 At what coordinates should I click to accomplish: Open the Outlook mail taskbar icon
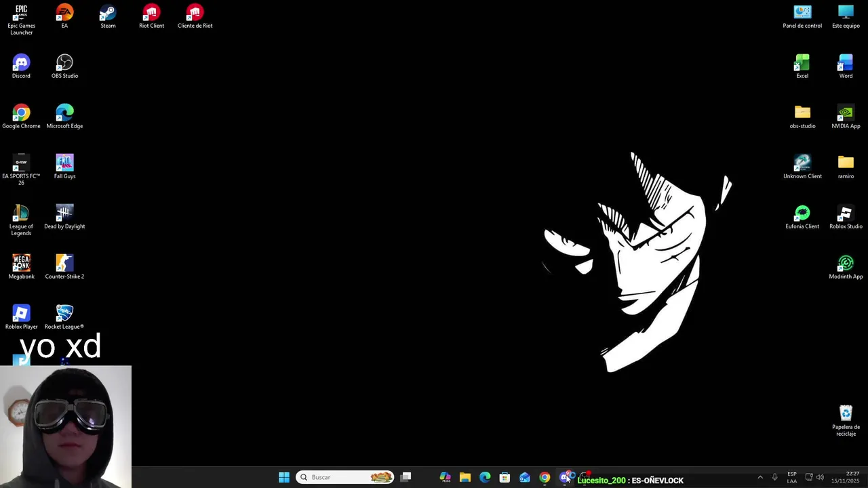tap(525, 477)
